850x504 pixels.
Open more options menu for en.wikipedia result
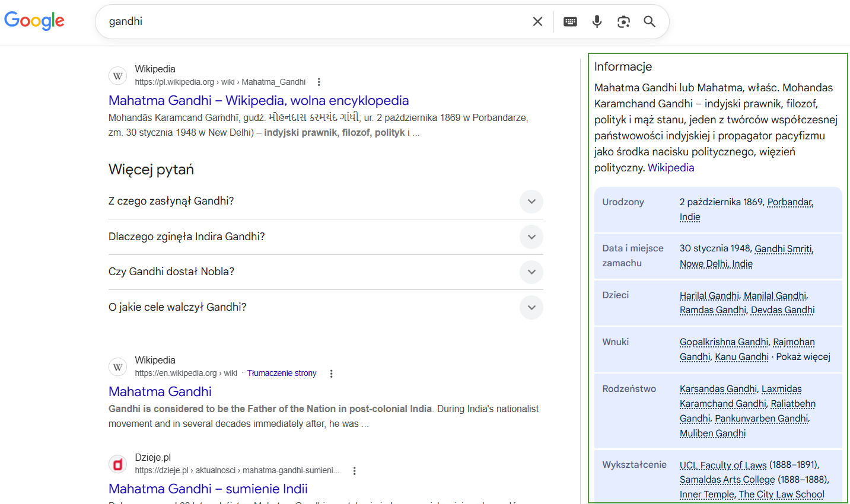[332, 374]
